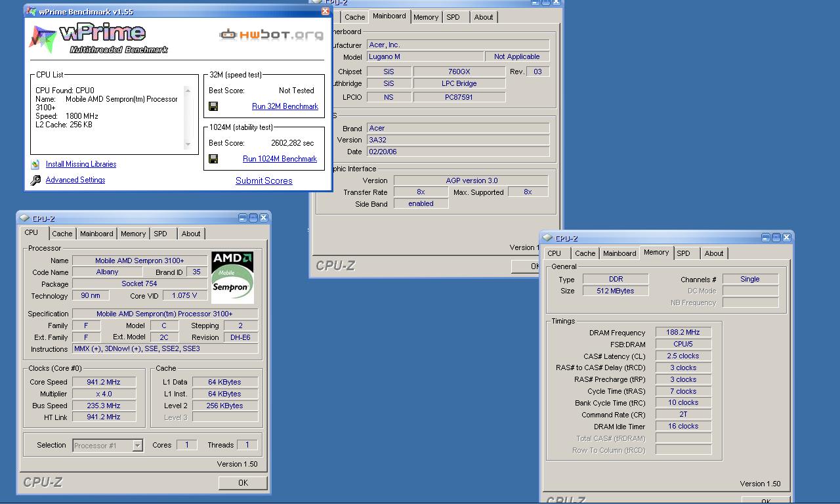This screenshot has width=840, height=504.
Task: Click CPU-Z Memory window title icon
Action: point(547,238)
